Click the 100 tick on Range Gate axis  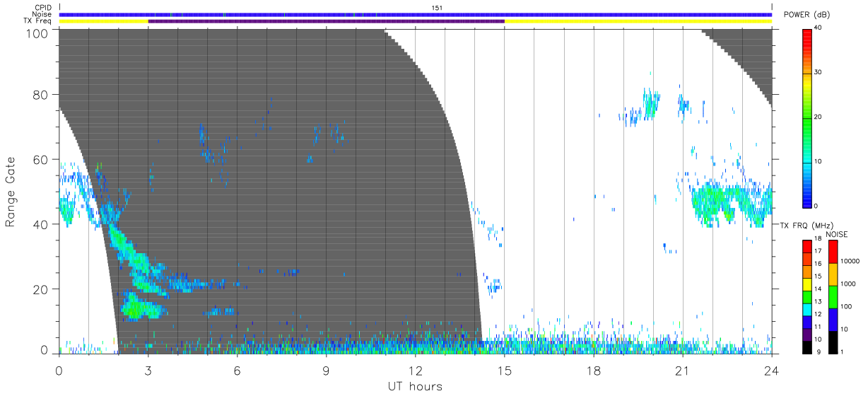click(36, 33)
